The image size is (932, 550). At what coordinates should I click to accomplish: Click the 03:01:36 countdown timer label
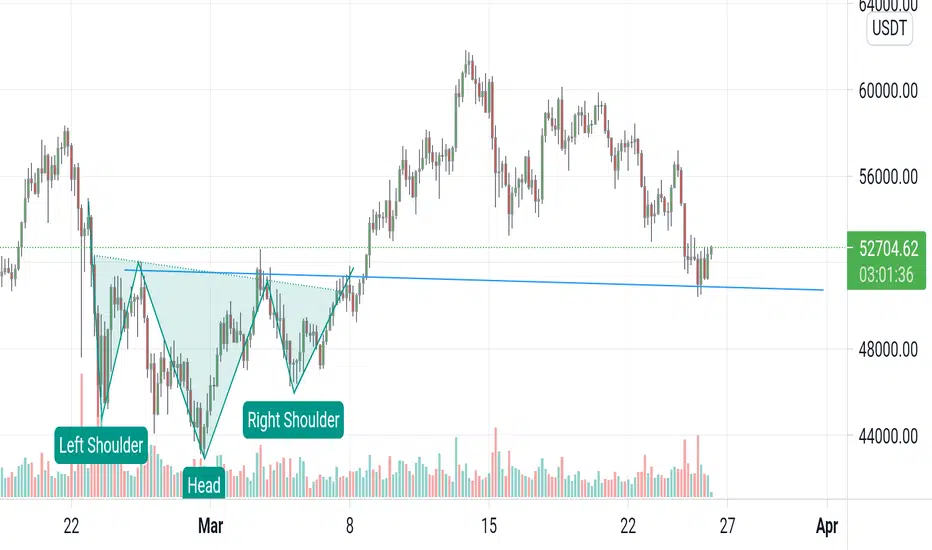(x=886, y=275)
